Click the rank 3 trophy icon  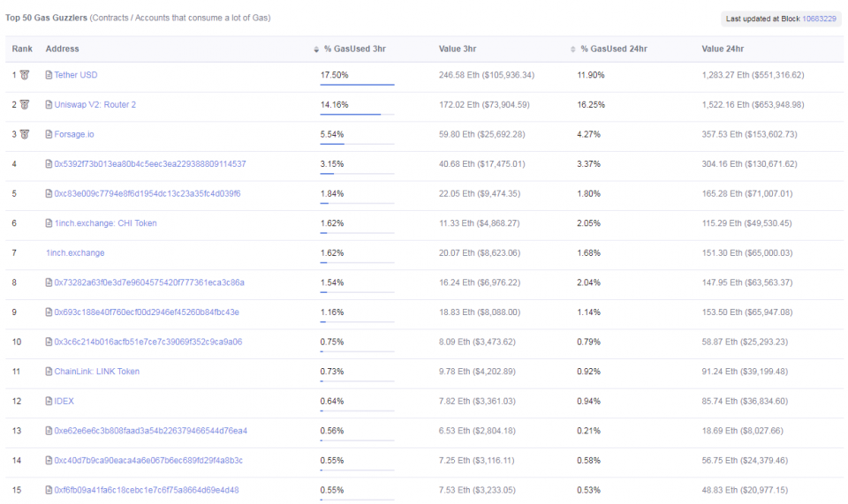click(x=25, y=134)
